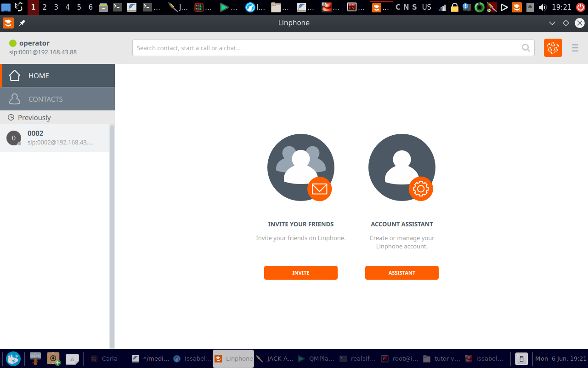This screenshot has height=368, width=588.
Task: Switch to JACK A... in bottom taskbar
Action: click(275, 358)
